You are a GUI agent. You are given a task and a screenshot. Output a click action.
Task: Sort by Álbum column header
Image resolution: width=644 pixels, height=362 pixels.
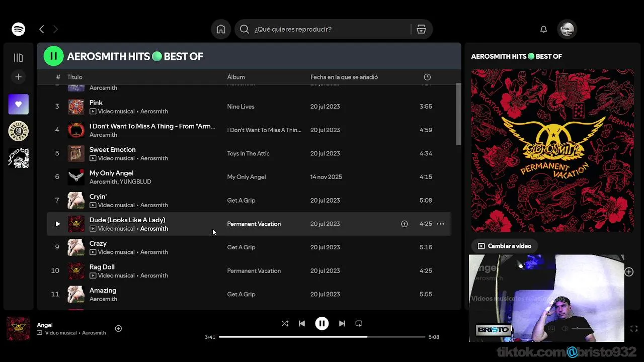tap(236, 77)
